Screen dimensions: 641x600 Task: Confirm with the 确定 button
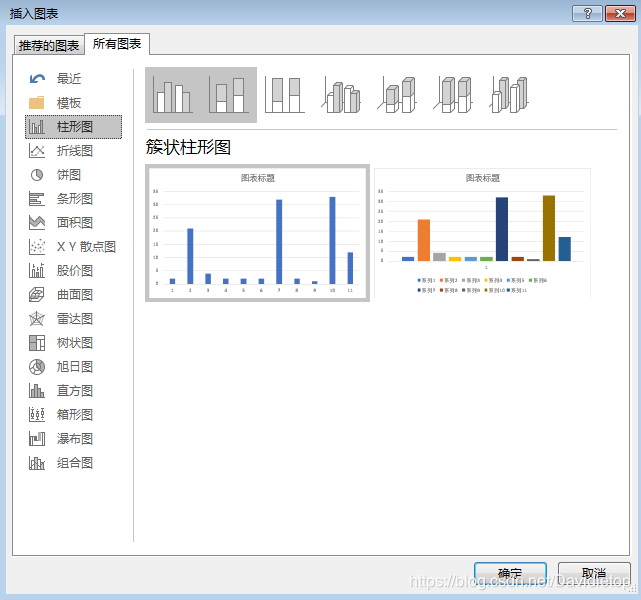510,573
